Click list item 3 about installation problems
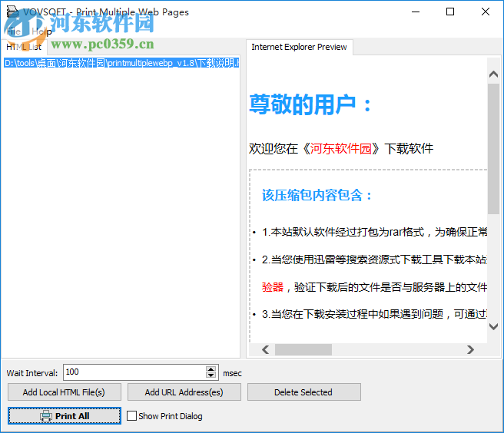Screen dimensions: 504x433 click(x=374, y=314)
